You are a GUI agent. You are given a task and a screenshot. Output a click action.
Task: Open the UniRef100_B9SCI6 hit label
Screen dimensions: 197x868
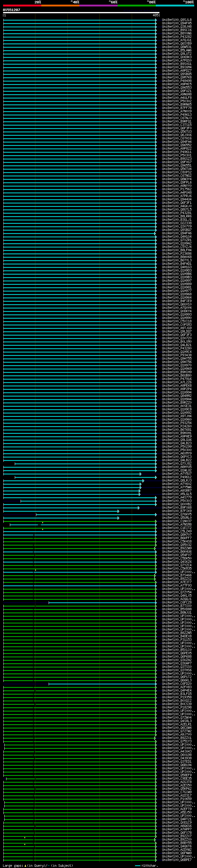click(x=177, y=30)
